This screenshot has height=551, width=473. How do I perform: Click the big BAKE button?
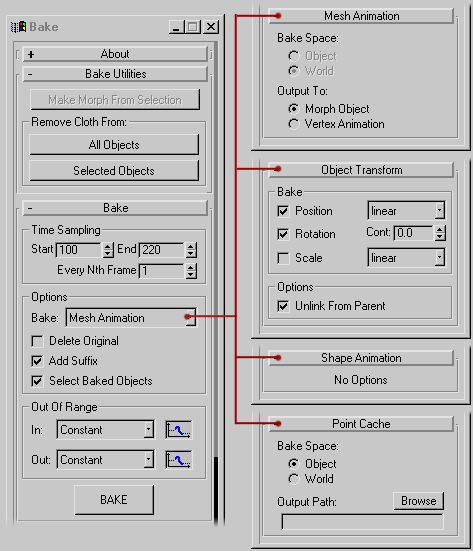pos(114,500)
